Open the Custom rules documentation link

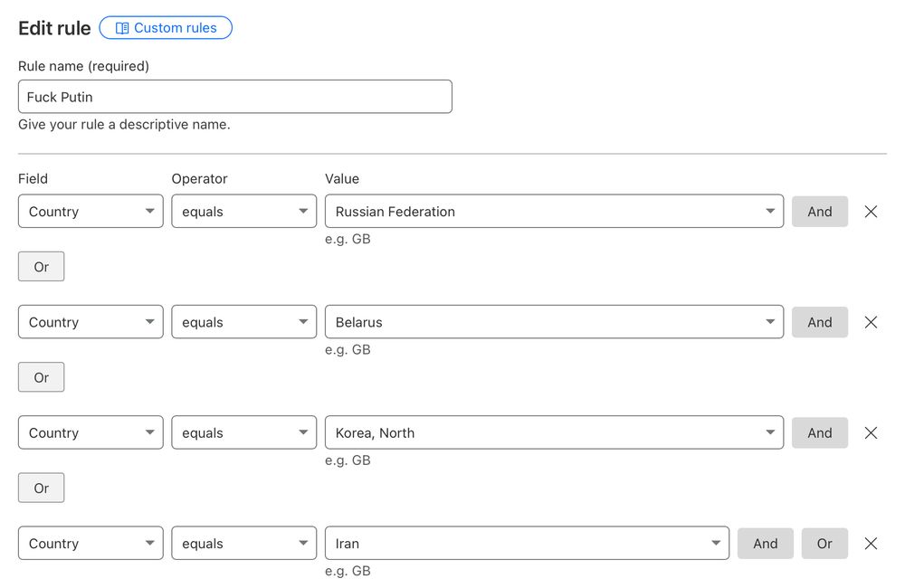point(166,28)
